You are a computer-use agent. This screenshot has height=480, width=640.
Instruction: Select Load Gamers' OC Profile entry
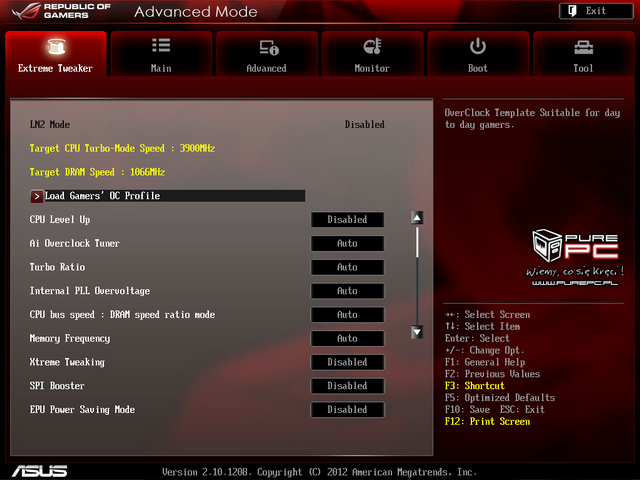click(168, 196)
